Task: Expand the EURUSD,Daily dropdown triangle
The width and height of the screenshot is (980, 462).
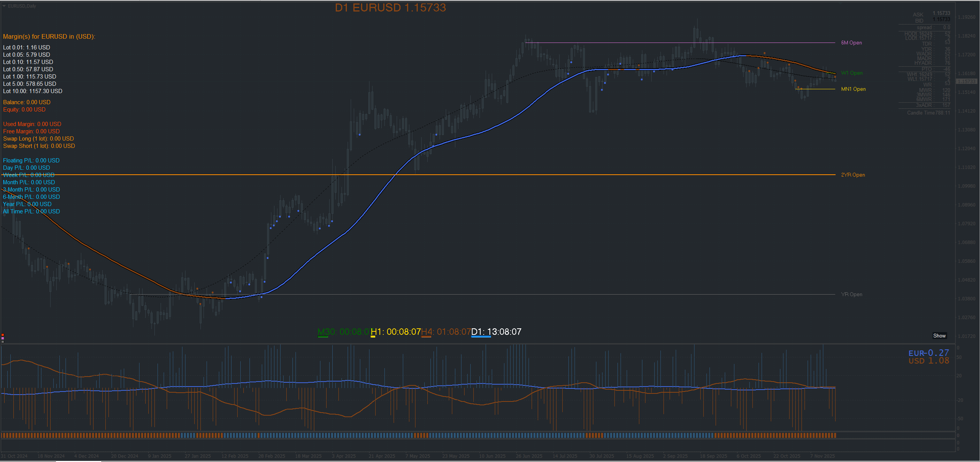Action: tap(4, 6)
